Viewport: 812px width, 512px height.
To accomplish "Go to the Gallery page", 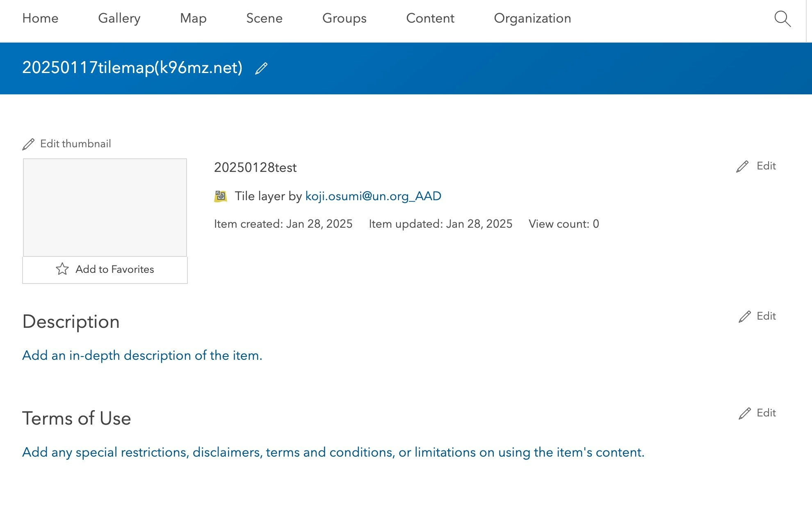I will click(x=119, y=18).
